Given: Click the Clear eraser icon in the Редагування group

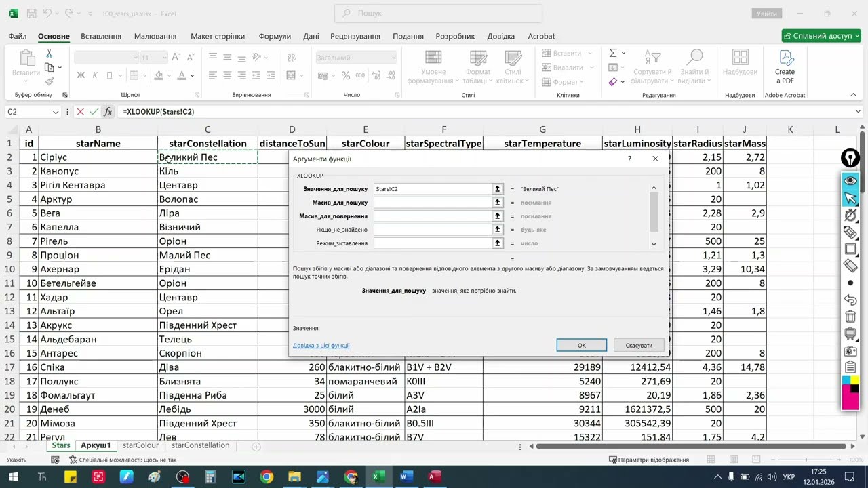Looking at the screenshot, I should (x=613, y=81).
